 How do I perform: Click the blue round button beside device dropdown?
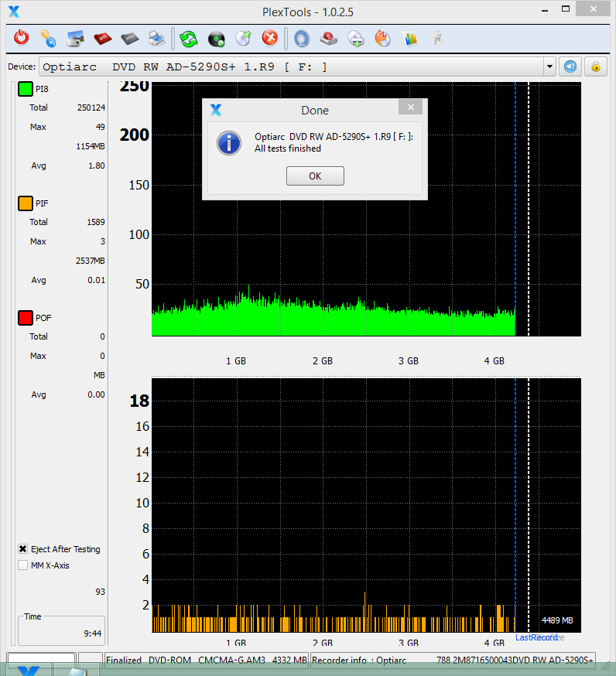click(x=570, y=67)
